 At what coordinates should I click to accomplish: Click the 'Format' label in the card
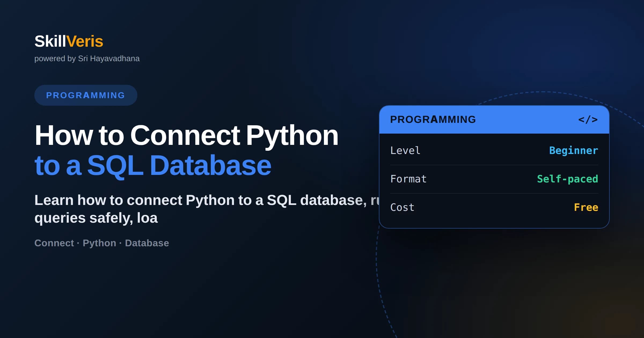tap(408, 179)
